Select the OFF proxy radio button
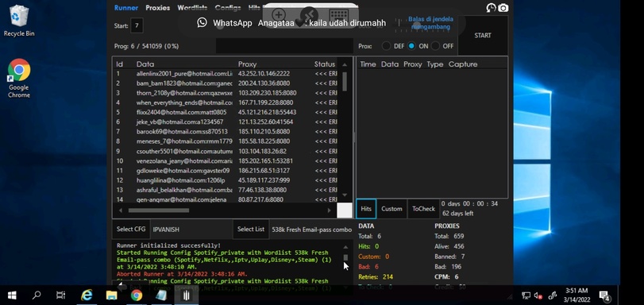Screen dimensions: 644x305 click(x=435, y=46)
